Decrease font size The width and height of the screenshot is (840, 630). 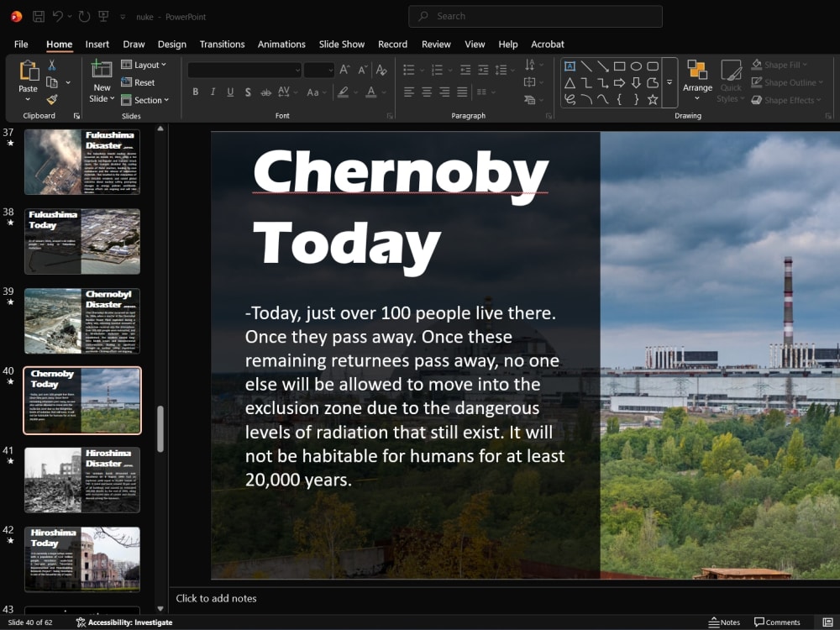[363, 70]
